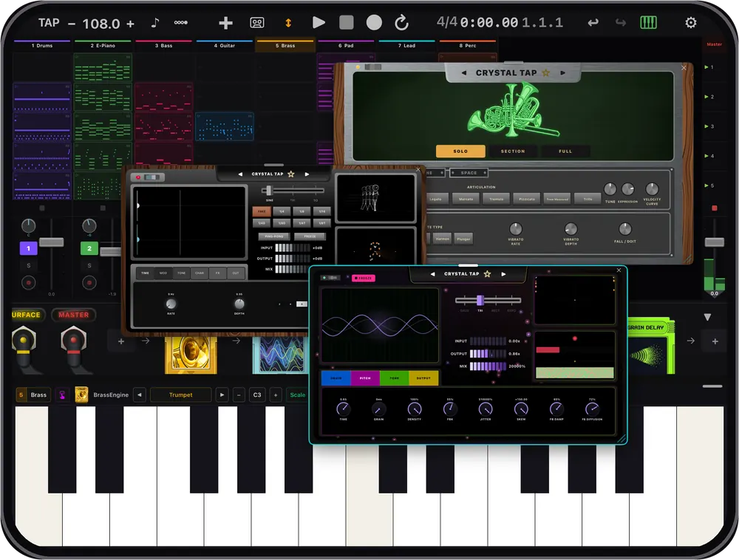Viewport: 739px width, 560px height.
Task: Select the 8 Perc track header
Action: click(x=468, y=45)
